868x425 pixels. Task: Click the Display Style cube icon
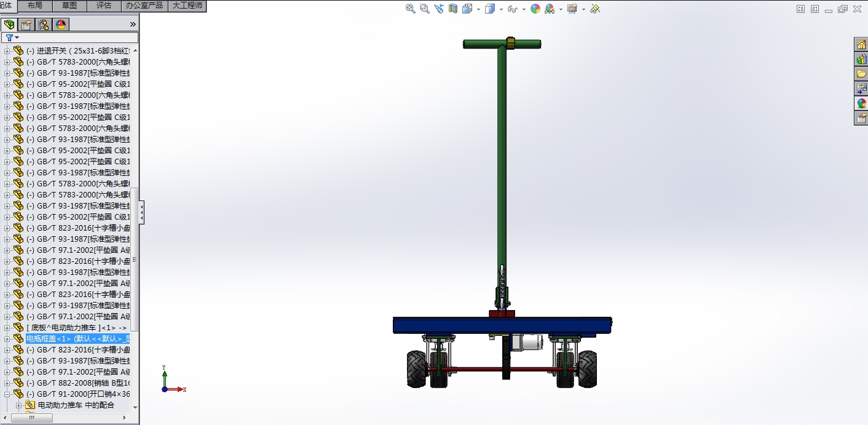tap(490, 9)
